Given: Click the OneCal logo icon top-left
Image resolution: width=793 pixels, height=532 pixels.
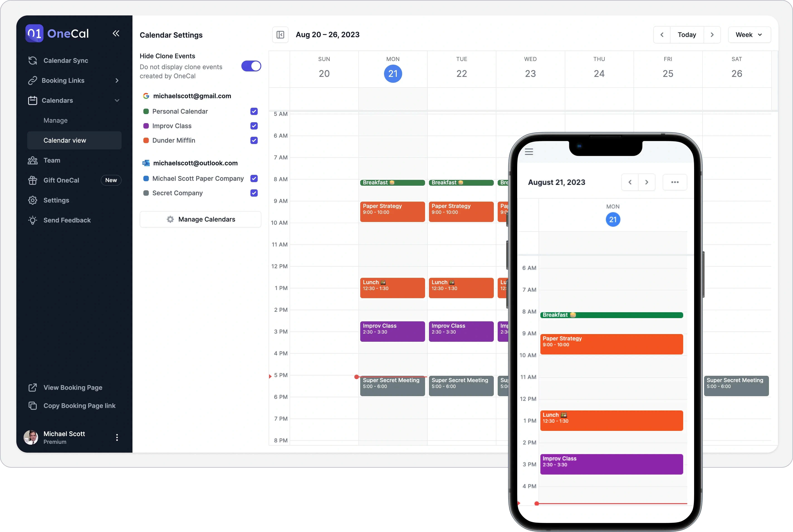Looking at the screenshot, I should pyautogui.click(x=33, y=33).
